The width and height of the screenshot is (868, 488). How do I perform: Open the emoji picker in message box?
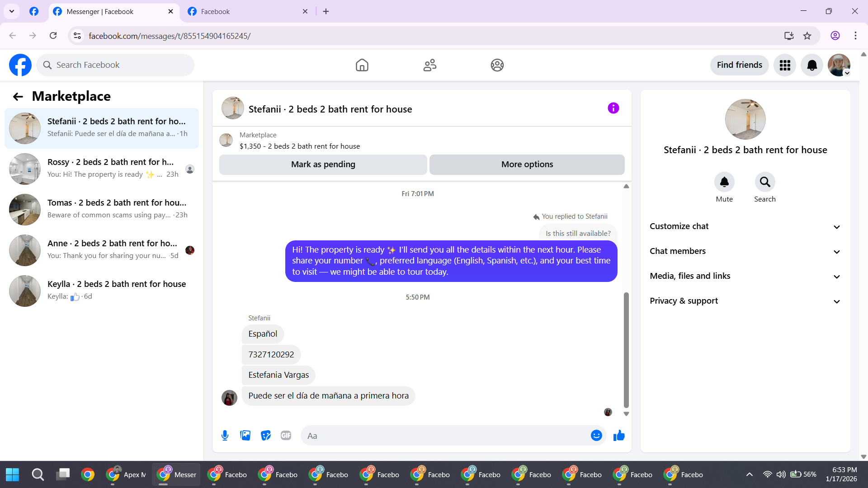click(596, 436)
